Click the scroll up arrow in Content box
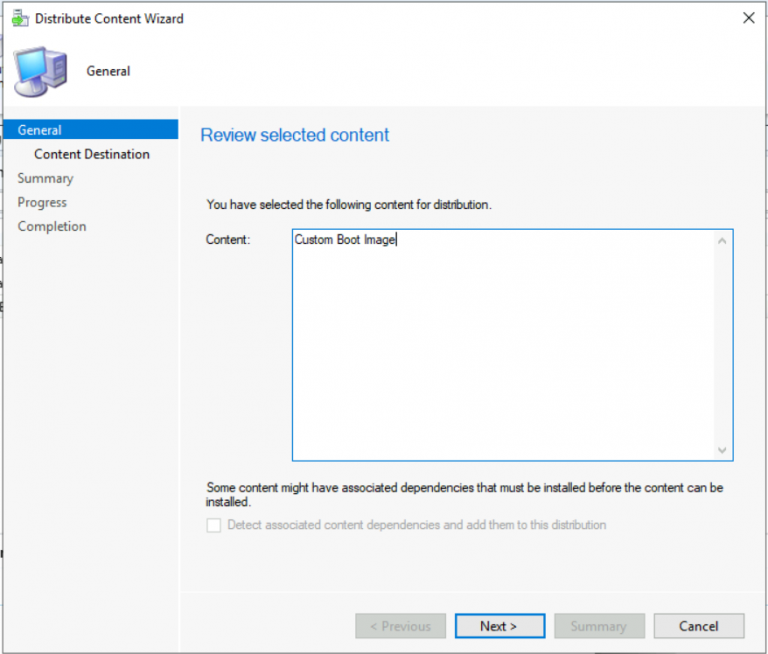 (x=721, y=241)
